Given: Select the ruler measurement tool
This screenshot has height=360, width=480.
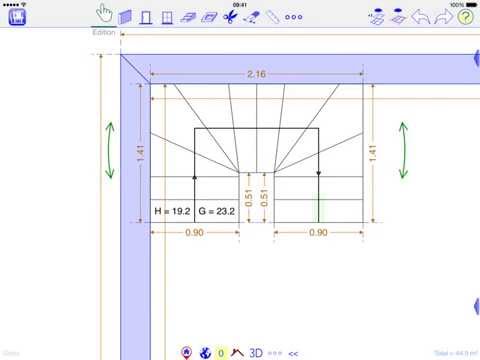Looking at the screenshot, I should pyautogui.click(x=273, y=17).
